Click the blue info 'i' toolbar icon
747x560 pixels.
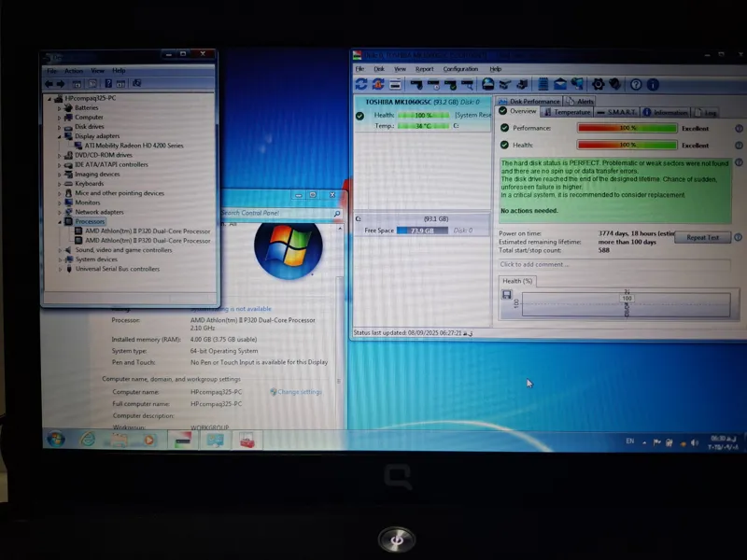click(x=653, y=84)
